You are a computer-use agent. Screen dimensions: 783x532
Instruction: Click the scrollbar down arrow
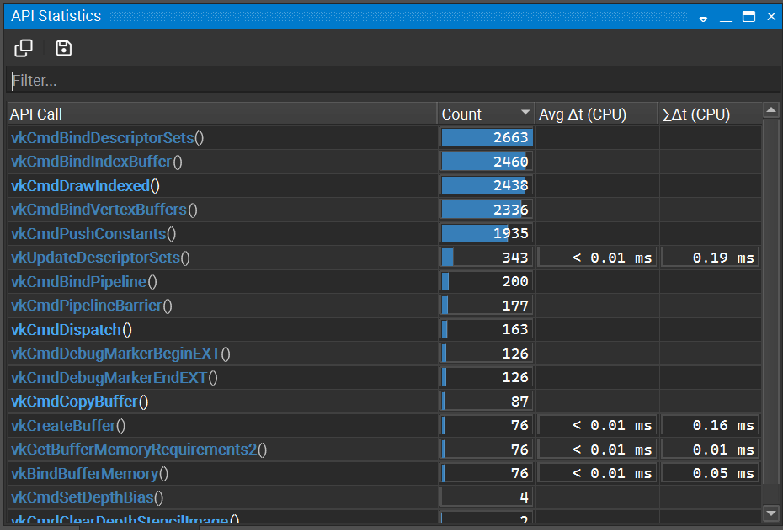770,513
